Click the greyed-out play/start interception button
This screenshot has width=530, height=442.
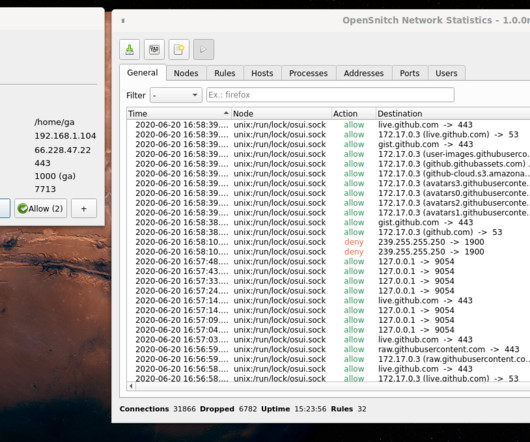[203, 50]
